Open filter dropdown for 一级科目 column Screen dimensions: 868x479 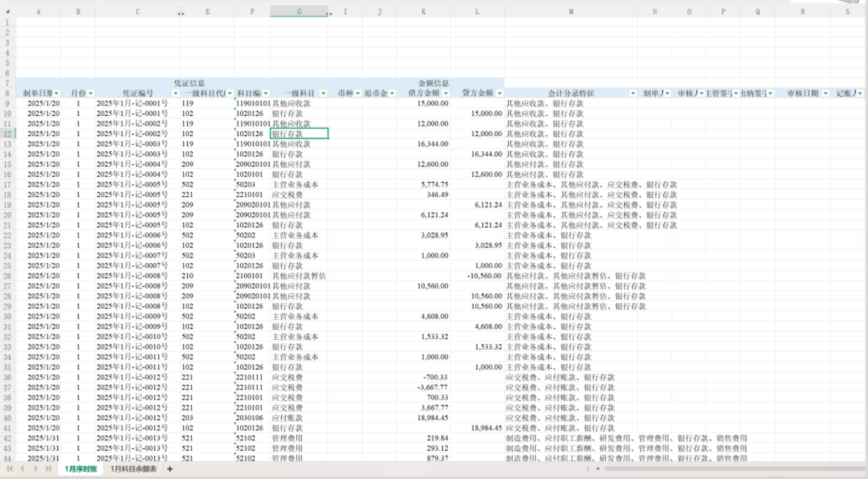(323, 93)
